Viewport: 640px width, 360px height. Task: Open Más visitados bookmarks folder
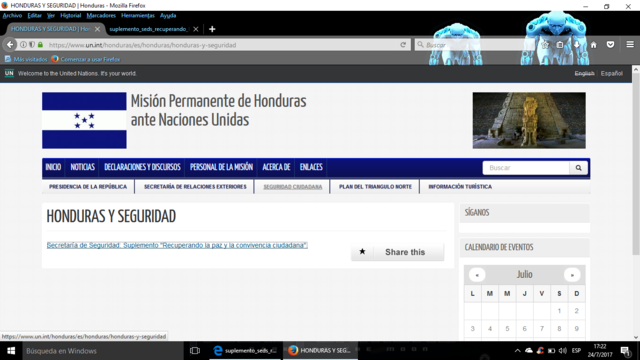pos(26,59)
